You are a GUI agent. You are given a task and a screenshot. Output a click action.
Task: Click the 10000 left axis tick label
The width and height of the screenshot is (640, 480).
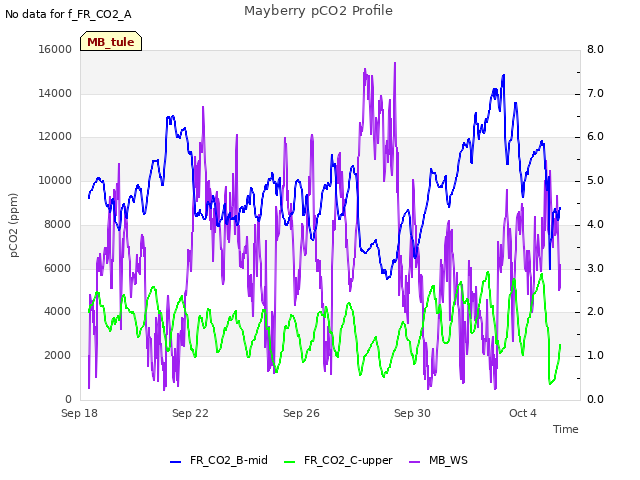(55, 180)
